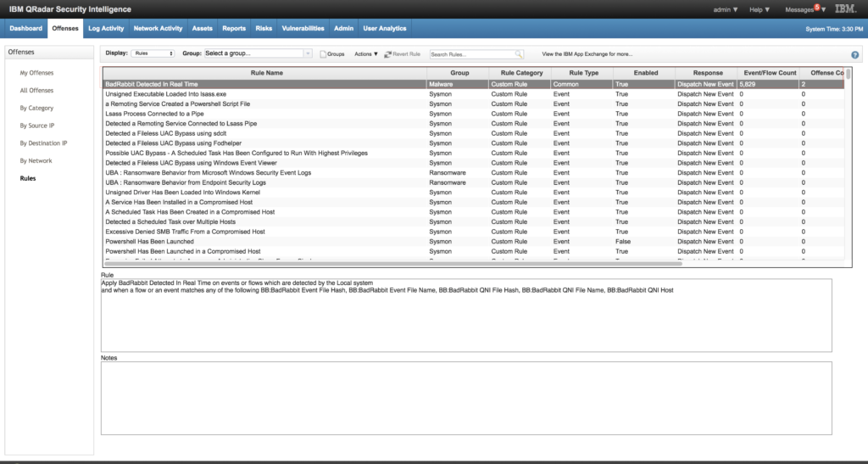The height and width of the screenshot is (464, 868).
Task: Select UBA Ransomware Behavior from Endpoint Security Logs
Action: (474, 182)
